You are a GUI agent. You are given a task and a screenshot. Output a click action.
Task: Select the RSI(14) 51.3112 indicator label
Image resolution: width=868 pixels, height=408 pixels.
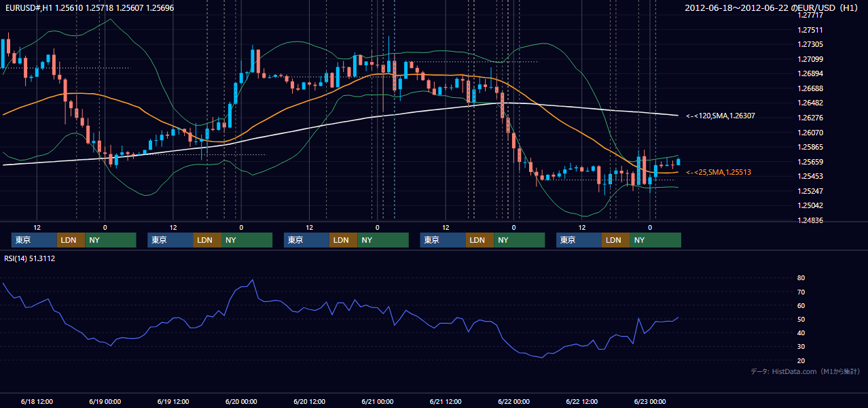click(30, 258)
